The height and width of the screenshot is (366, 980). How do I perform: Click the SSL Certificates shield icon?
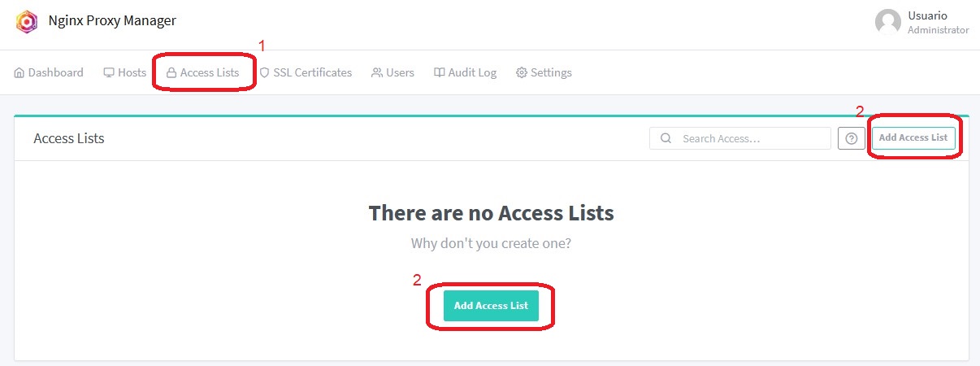[x=264, y=73]
